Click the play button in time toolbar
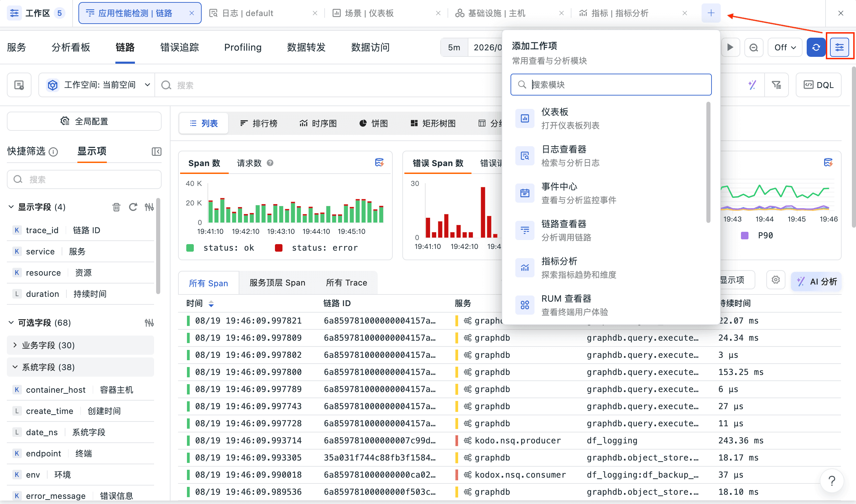This screenshot has width=856, height=504. [730, 47]
